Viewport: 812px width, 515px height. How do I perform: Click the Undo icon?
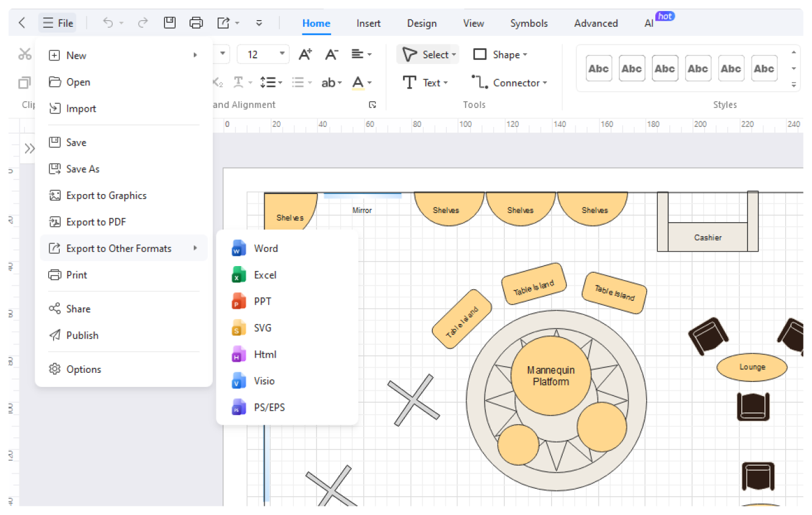(x=108, y=23)
